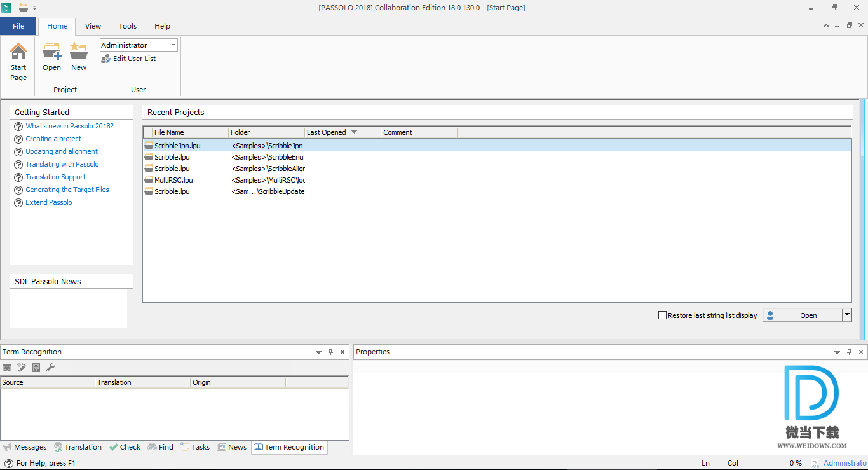
Task: Switch to the View ribbon tab
Action: pos(93,26)
